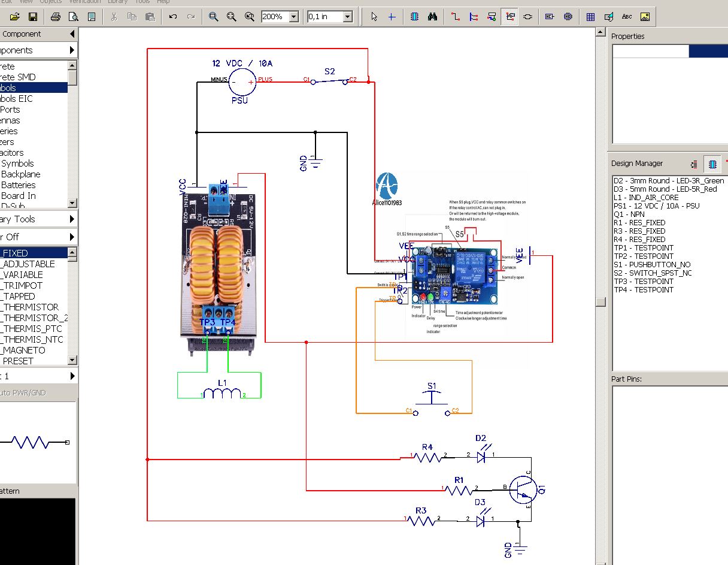Expand the Filter Off menu arrow
728x565 pixels.
(72, 237)
